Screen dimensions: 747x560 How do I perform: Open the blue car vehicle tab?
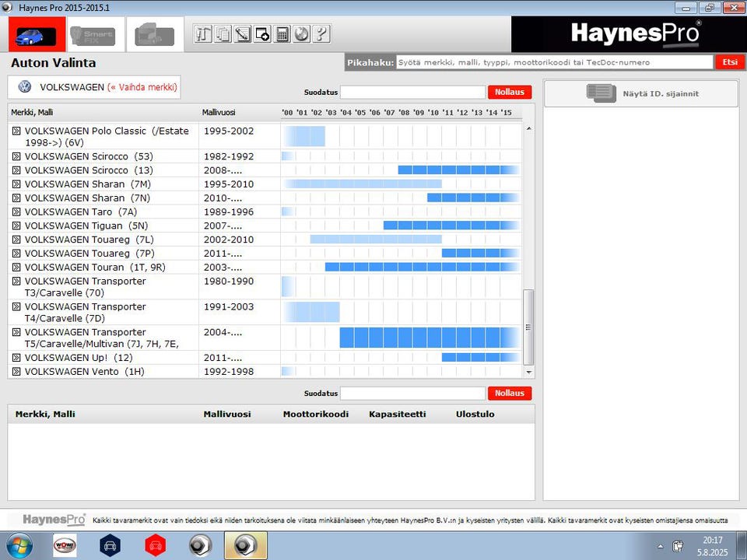(37, 35)
